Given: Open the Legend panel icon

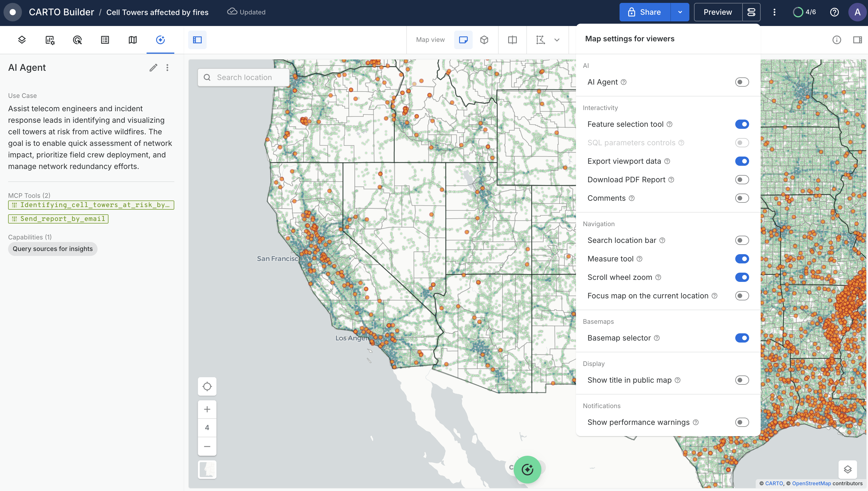Looking at the screenshot, I should click(105, 40).
